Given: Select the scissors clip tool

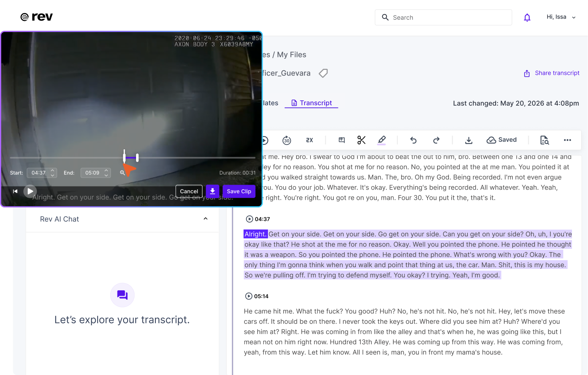Looking at the screenshot, I should (x=361, y=140).
